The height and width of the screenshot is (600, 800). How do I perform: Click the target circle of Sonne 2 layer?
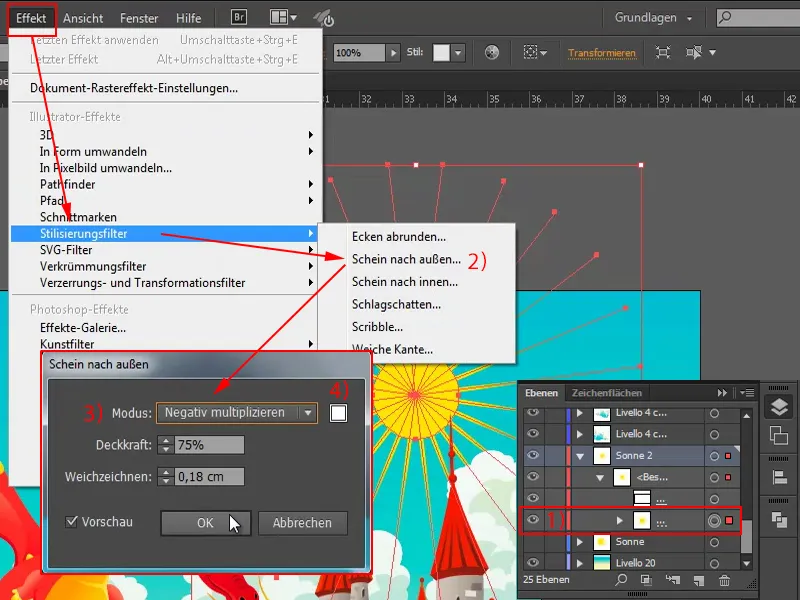coord(714,456)
